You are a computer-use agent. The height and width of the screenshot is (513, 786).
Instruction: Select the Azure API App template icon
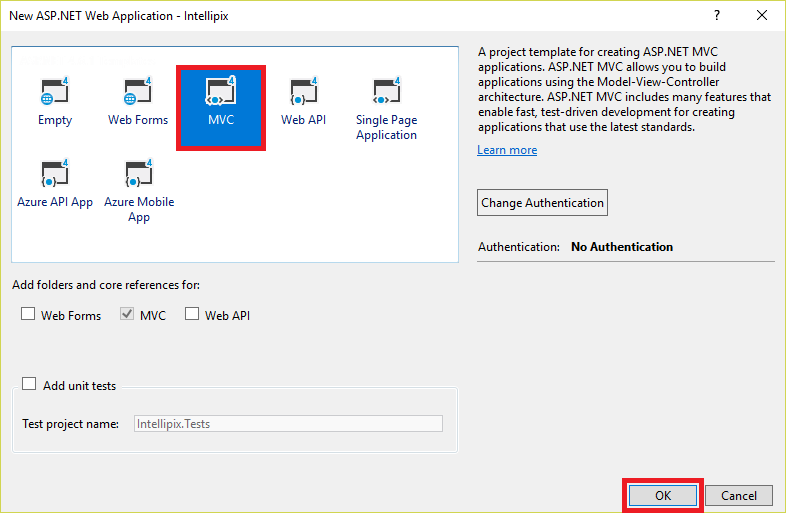[55, 174]
